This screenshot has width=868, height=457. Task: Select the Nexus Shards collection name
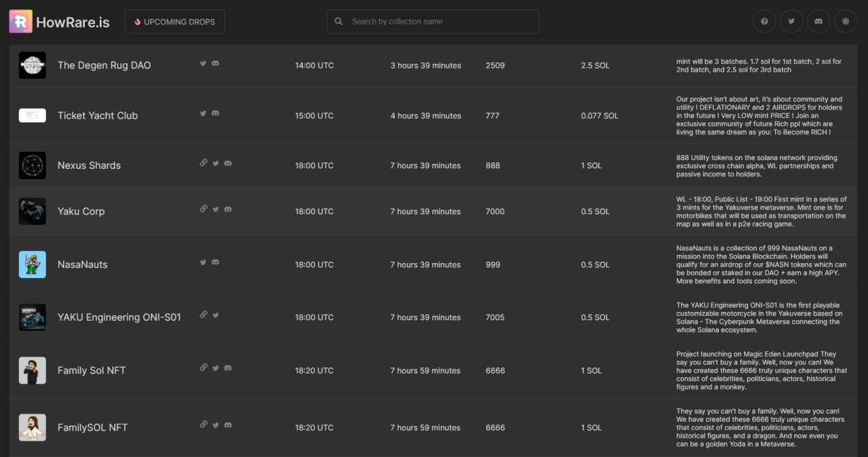coord(89,165)
